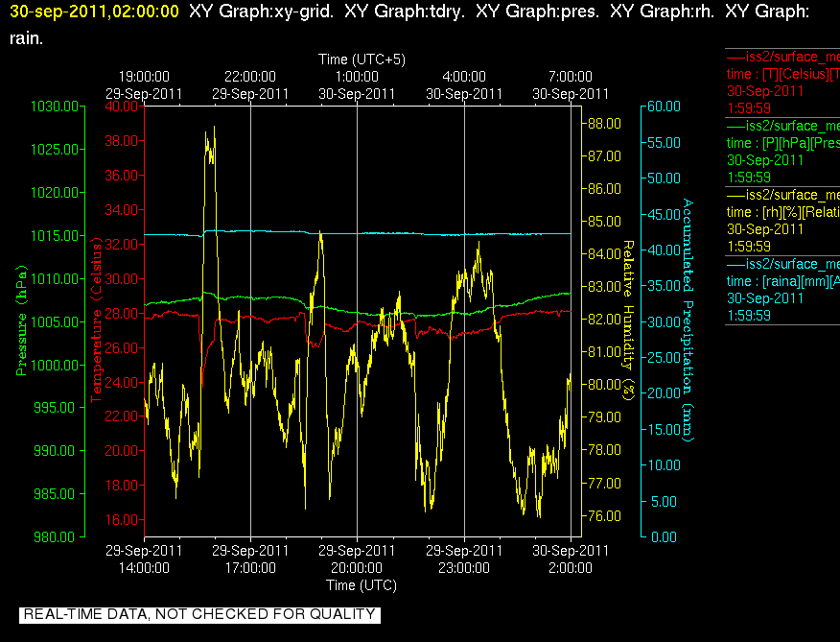Click the red temperature axis value '32.00'
The width and height of the screenshot is (840, 642).
pos(121,245)
